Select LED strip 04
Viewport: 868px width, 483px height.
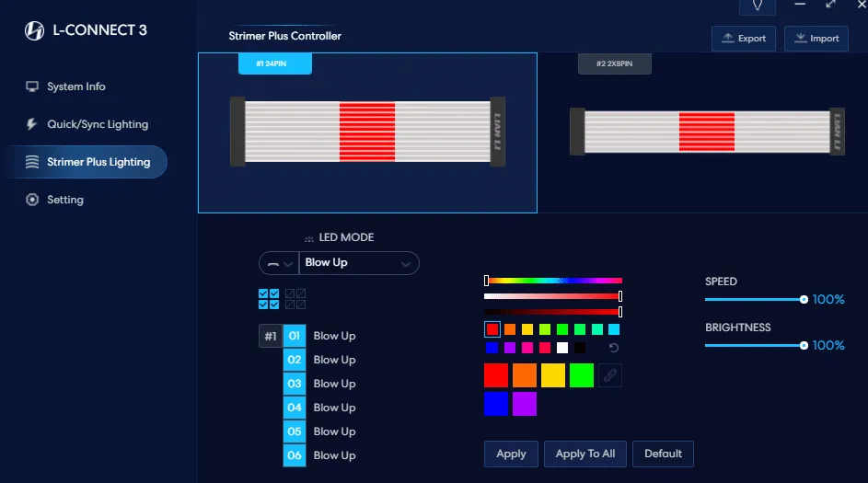coord(295,408)
